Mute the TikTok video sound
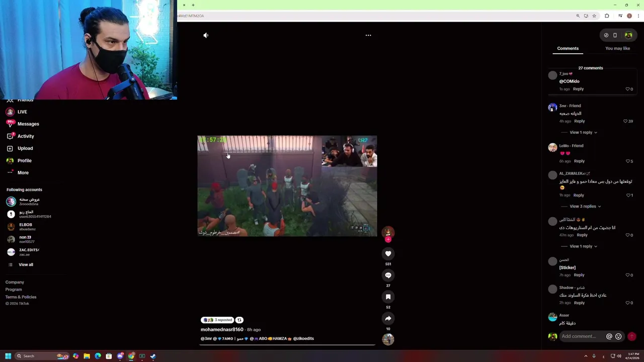This screenshot has width=644, height=362. (206, 35)
